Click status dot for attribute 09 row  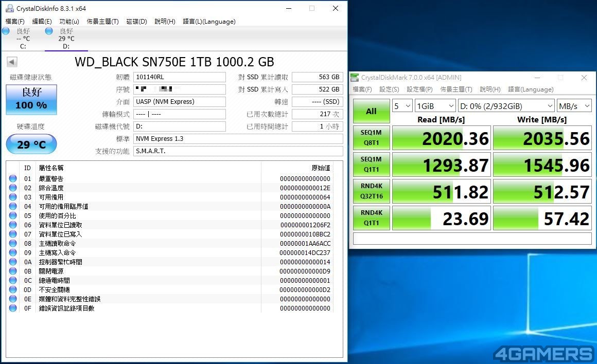[13, 252]
